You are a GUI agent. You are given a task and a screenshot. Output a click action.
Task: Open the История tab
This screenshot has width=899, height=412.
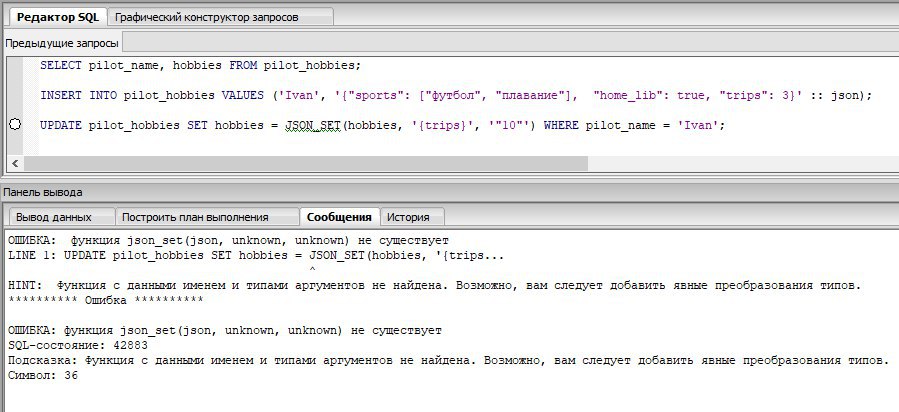[408, 217]
